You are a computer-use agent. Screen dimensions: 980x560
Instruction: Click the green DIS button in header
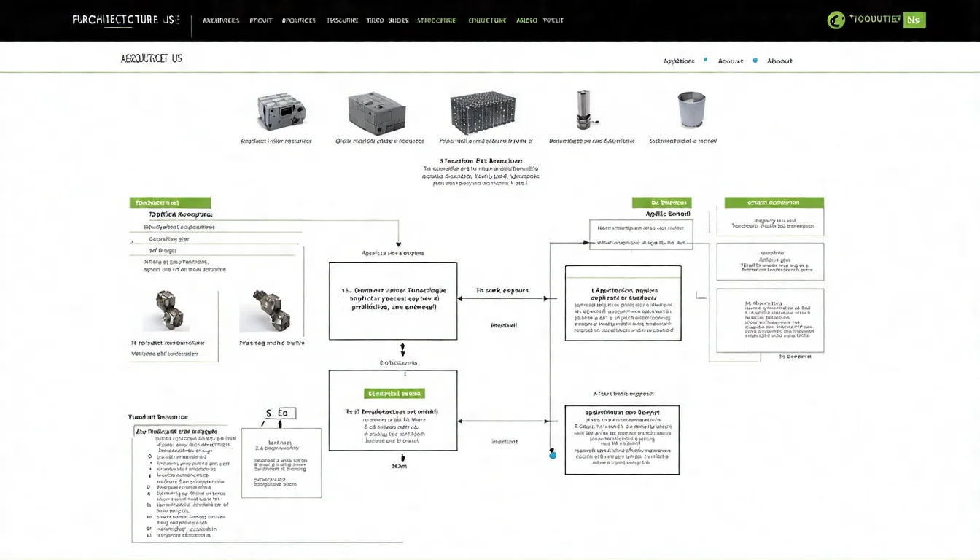(914, 20)
